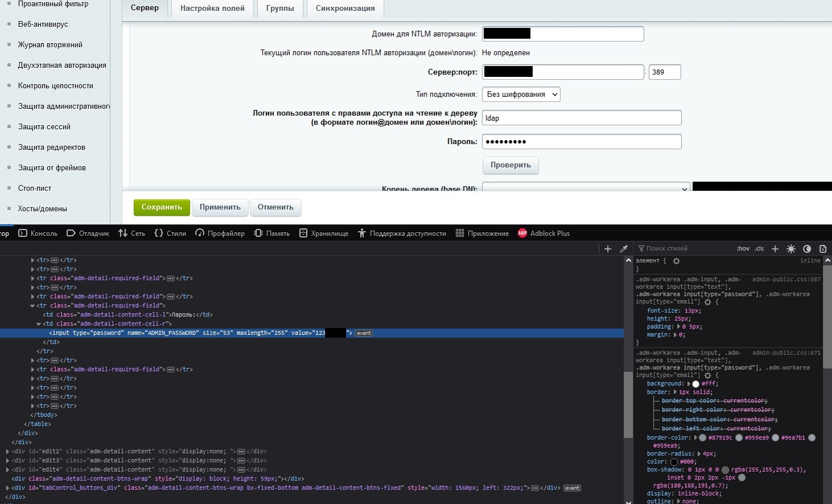Open Веб-антивирус in the sidebar
Screen dimensions: 832x504
[x=43, y=24]
